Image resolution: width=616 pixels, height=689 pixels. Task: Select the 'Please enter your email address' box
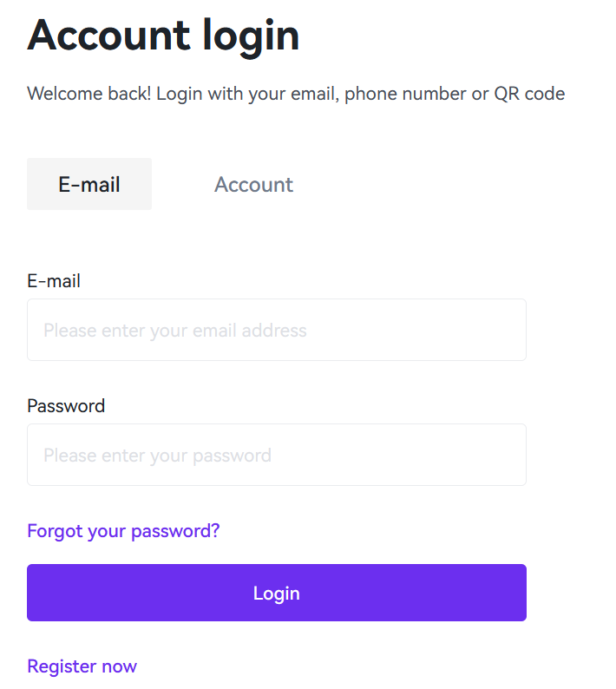[276, 330]
